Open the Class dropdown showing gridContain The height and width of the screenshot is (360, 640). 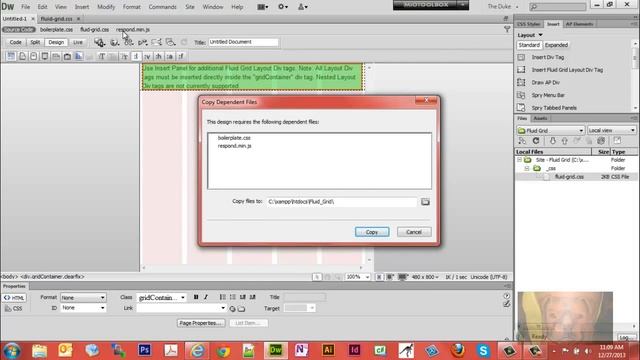click(x=162, y=298)
